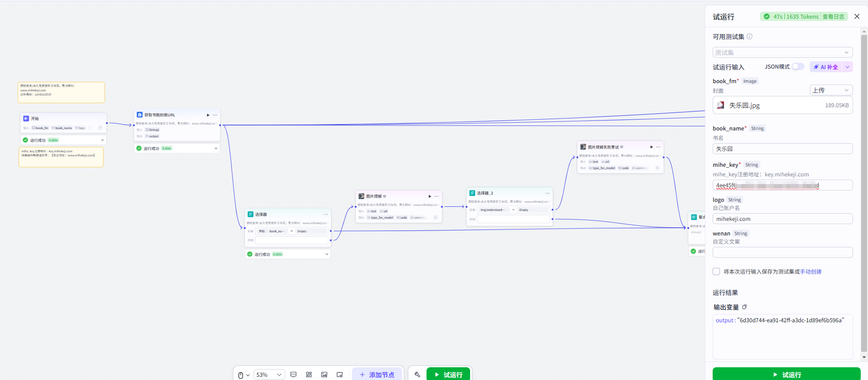Run the 获取书籍封面URL node with its play icon
868x380 pixels.
[x=208, y=115]
